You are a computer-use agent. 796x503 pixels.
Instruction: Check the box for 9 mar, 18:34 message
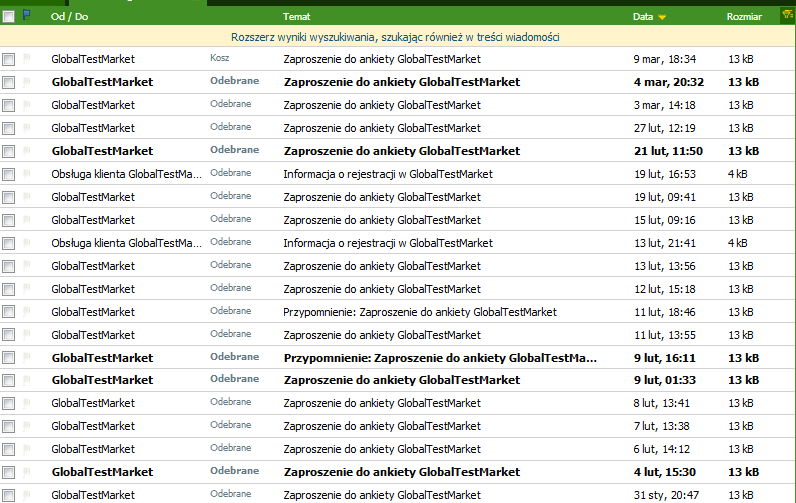pyautogui.click(x=8, y=59)
